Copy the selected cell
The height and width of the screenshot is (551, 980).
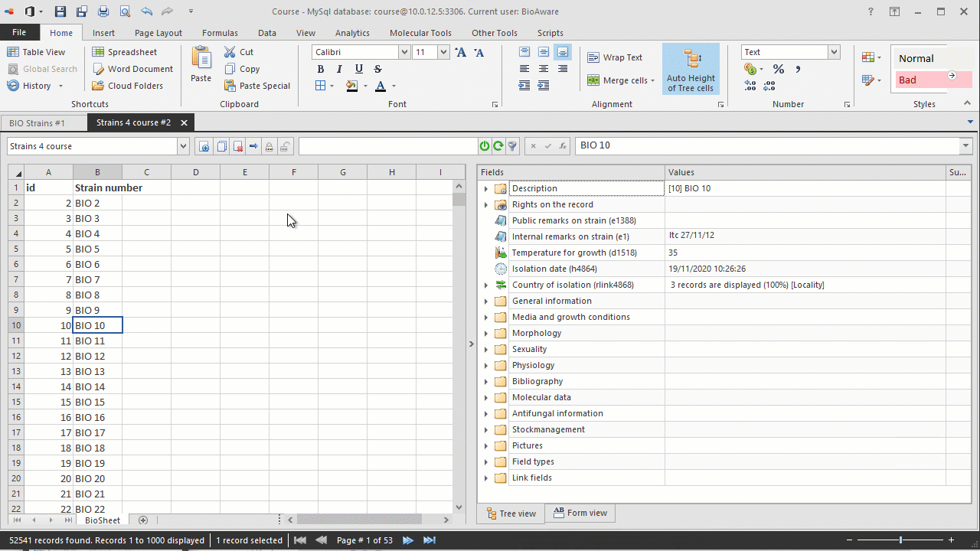pyautogui.click(x=242, y=69)
